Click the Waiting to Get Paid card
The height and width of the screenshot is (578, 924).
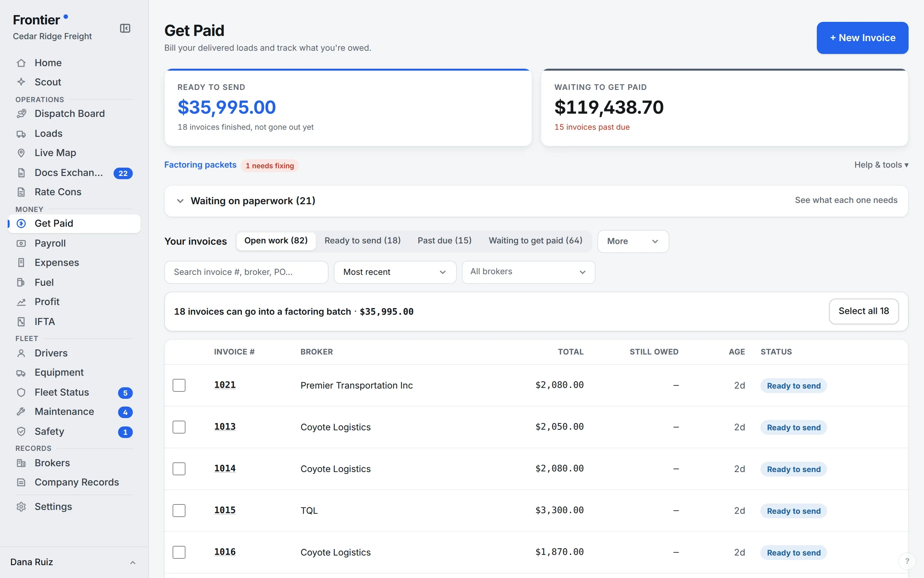click(x=724, y=108)
